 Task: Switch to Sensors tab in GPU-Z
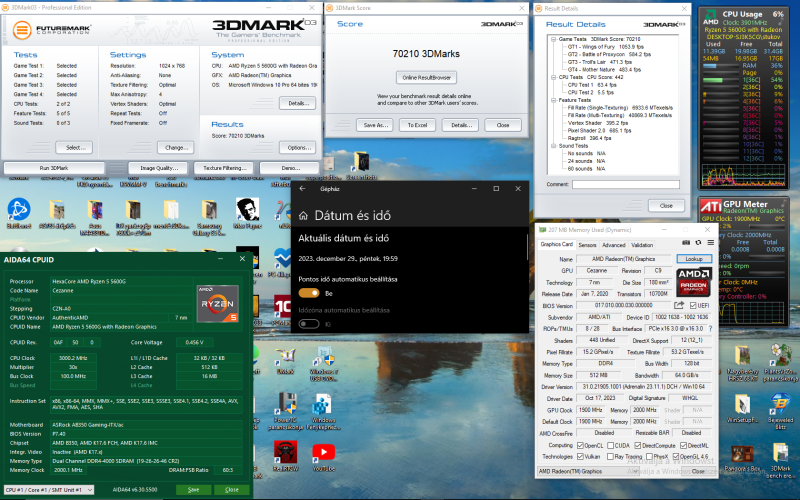(587, 245)
